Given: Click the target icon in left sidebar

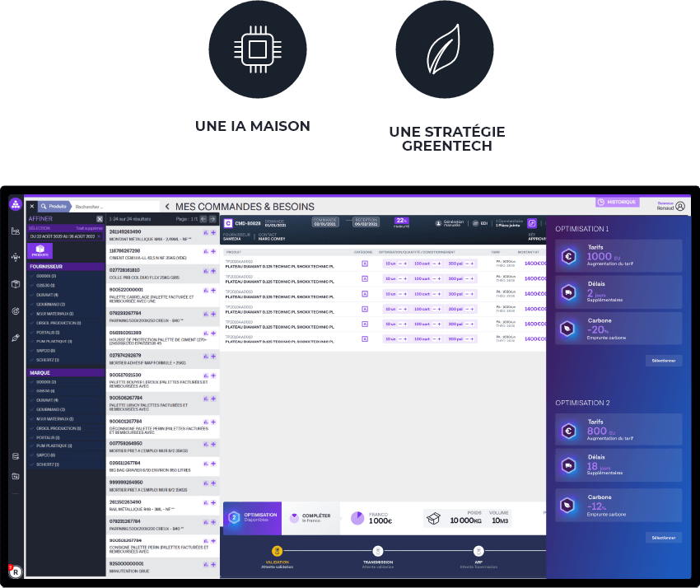Looking at the screenshot, I should point(15,311).
